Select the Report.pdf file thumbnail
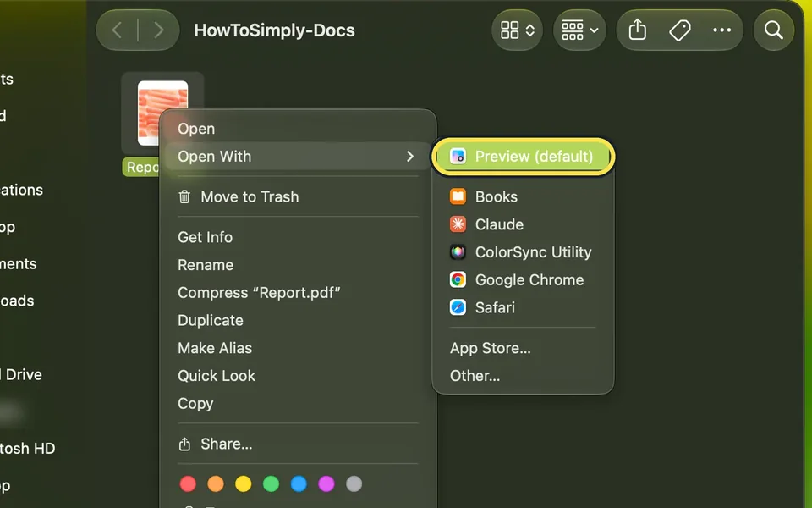The width and height of the screenshot is (812, 508). click(x=162, y=113)
